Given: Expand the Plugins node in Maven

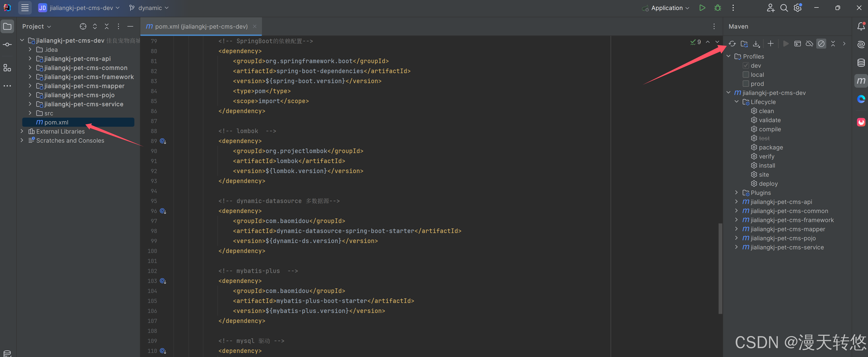Looking at the screenshot, I should [736, 193].
